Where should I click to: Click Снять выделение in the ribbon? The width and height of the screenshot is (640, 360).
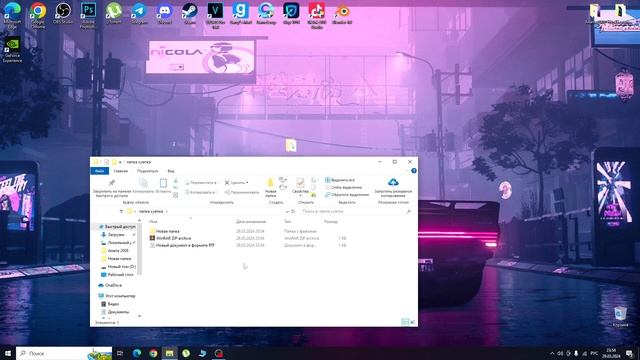pos(344,187)
